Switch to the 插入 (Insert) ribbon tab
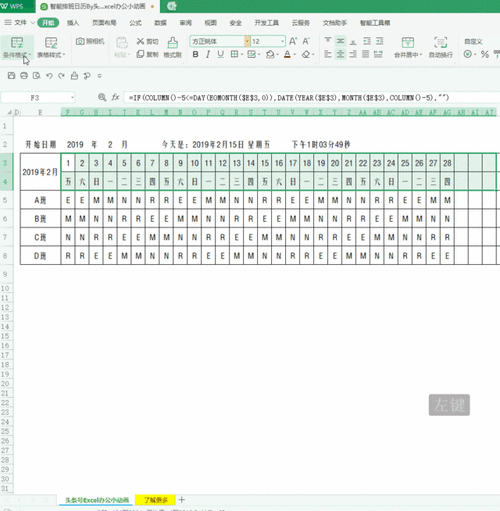Viewport: 500px width, 511px height. [73, 23]
